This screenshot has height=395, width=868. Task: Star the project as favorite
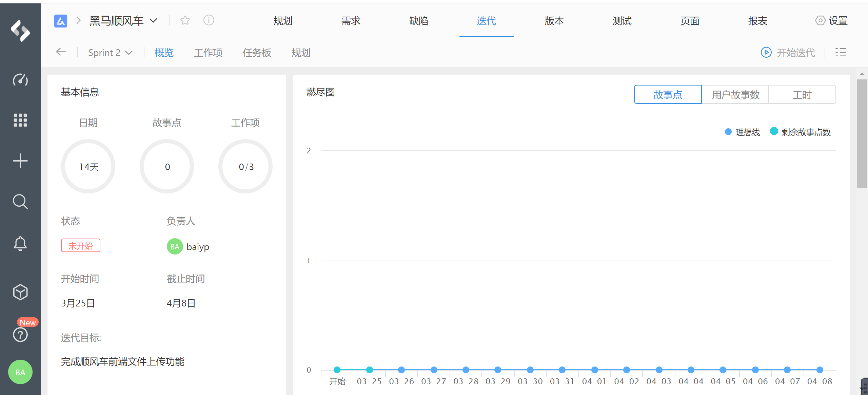(185, 21)
